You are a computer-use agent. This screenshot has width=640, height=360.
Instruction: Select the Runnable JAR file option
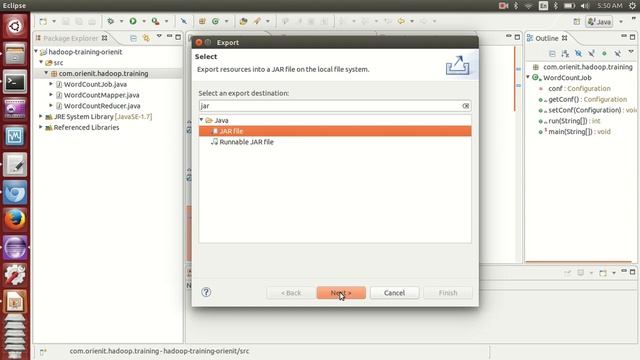[x=247, y=142]
